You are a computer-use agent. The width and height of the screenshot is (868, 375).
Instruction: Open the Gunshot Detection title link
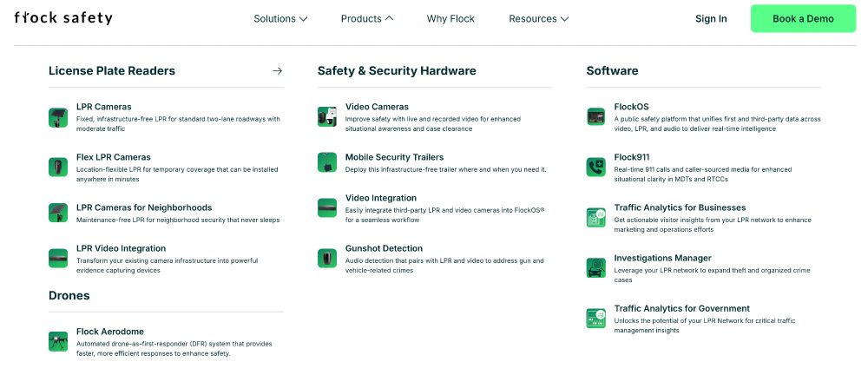click(x=385, y=249)
